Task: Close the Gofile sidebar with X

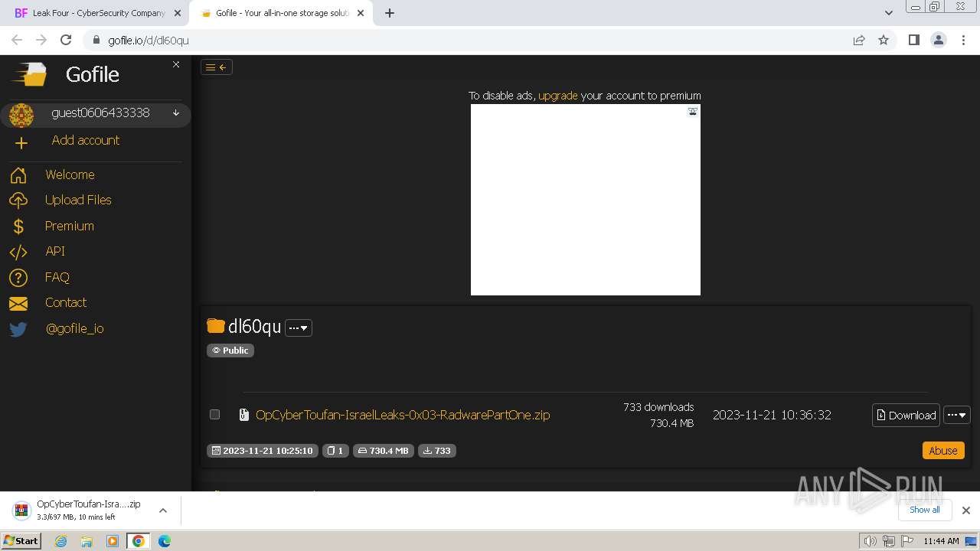Action: click(x=176, y=64)
